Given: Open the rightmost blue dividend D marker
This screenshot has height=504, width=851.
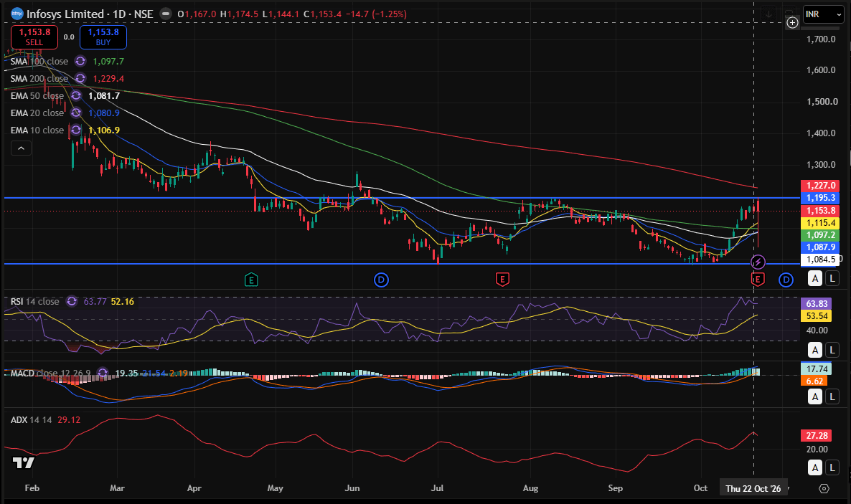Looking at the screenshot, I should coord(786,280).
